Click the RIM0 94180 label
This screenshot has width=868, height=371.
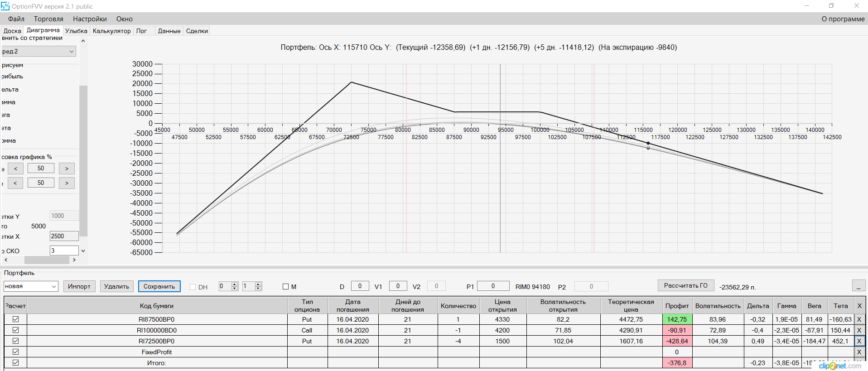[533, 287]
